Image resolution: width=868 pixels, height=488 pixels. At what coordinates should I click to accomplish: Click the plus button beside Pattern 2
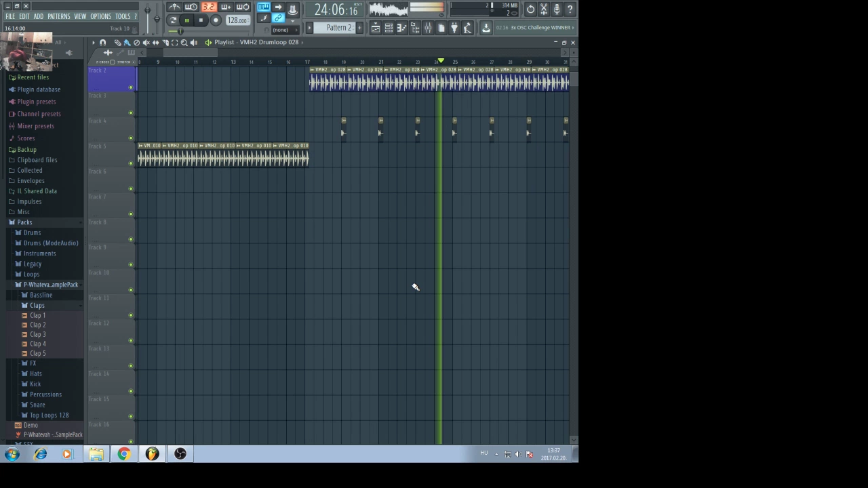click(x=360, y=28)
